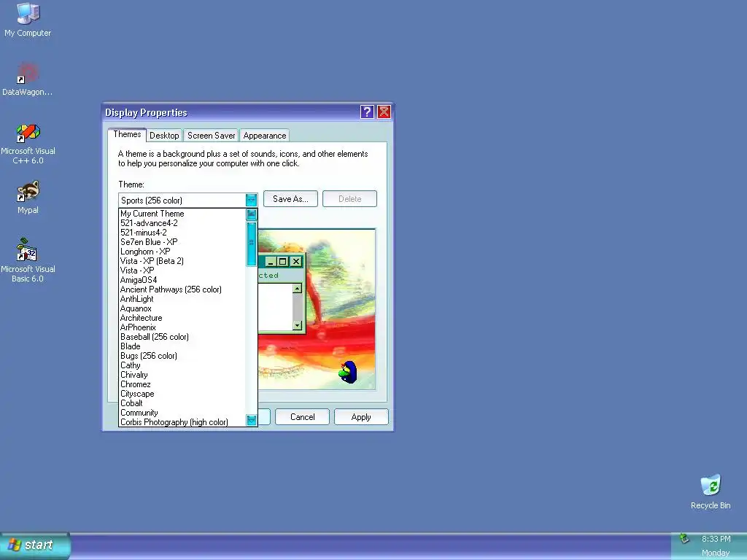The width and height of the screenshot is (747, 560).
Task: Click the disabled Delete button
Action: tap(349, 199)
